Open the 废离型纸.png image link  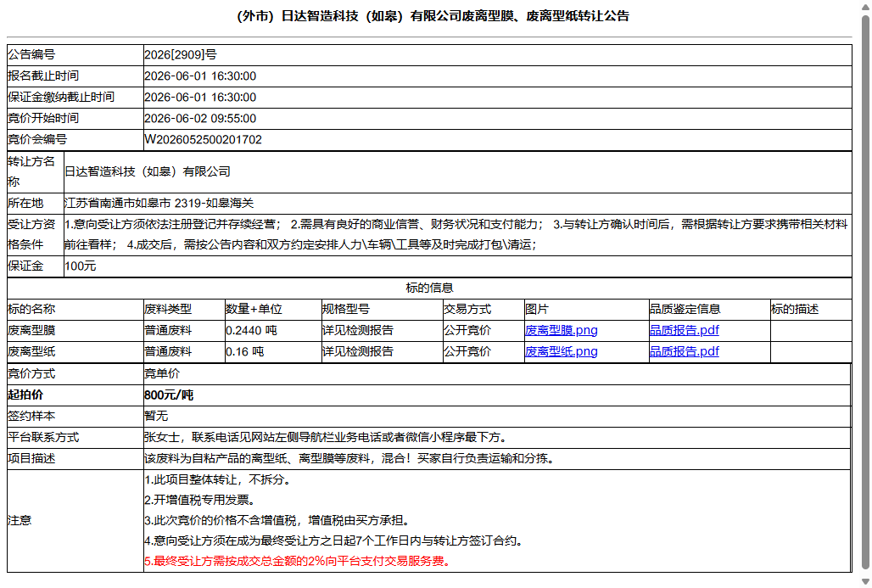(x=562, y=351)
